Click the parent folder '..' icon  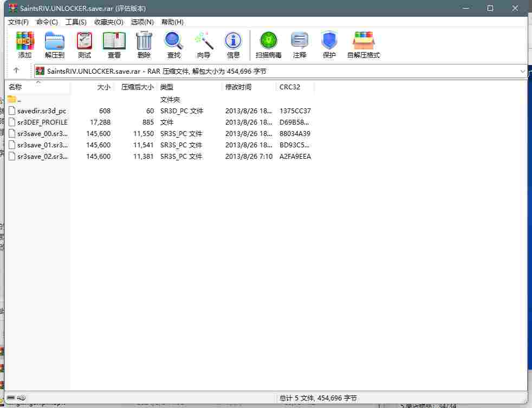[12, 99]
